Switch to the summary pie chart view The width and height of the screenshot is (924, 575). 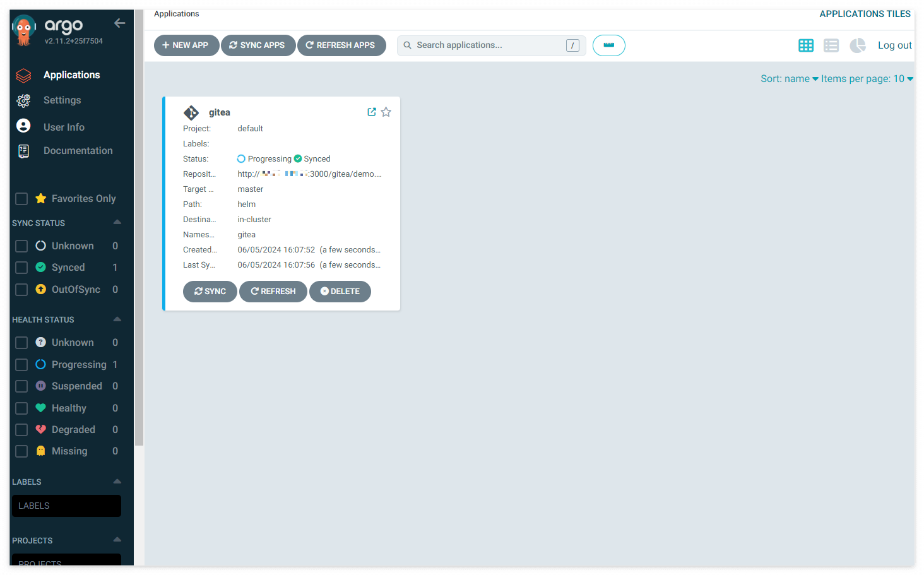click(x=858, y=45)
